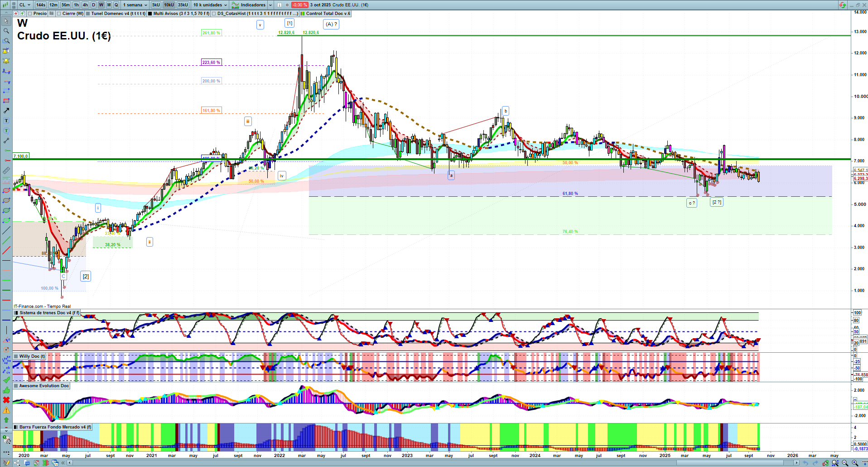Open the CL instrument dropdown
The height and width of the screenshot is (467, 868).
click(25, 5)
